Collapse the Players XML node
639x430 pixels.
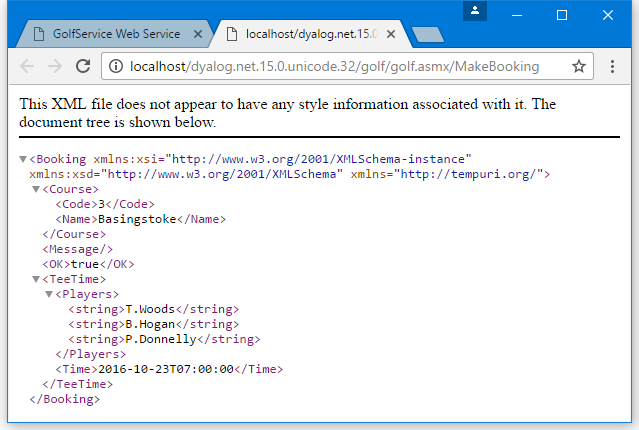(x=50, y=294)
